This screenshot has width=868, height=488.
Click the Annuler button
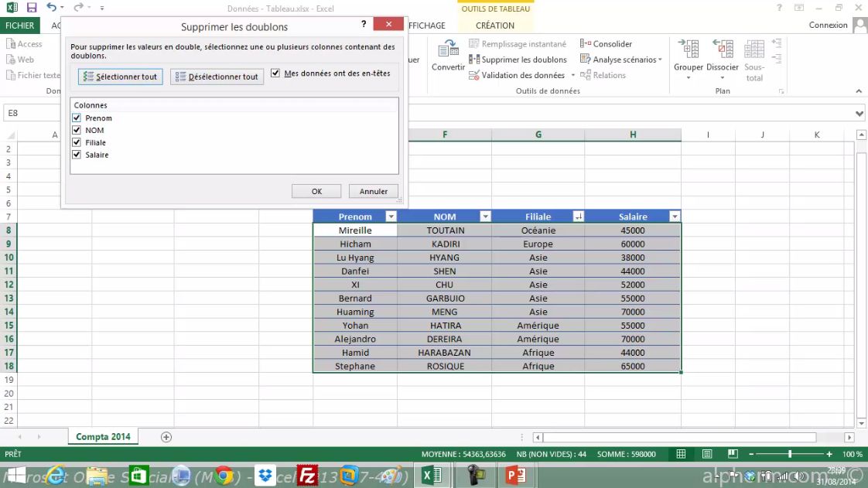(x=374, y=192)
